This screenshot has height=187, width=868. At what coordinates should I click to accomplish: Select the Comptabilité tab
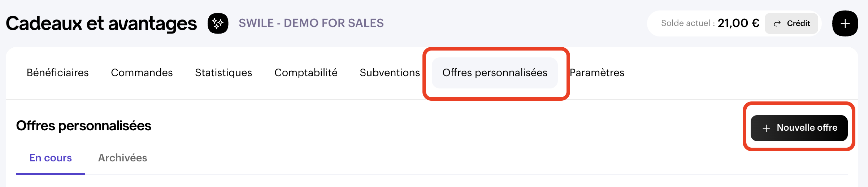pos(306,73)
